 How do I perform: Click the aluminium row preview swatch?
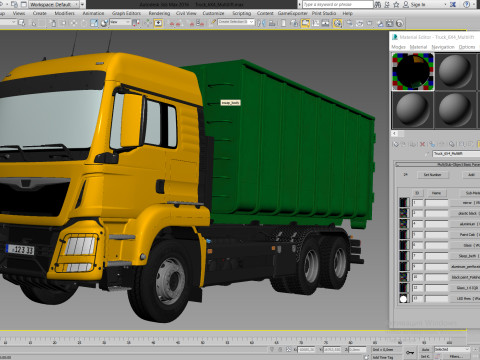coord(404,224)
